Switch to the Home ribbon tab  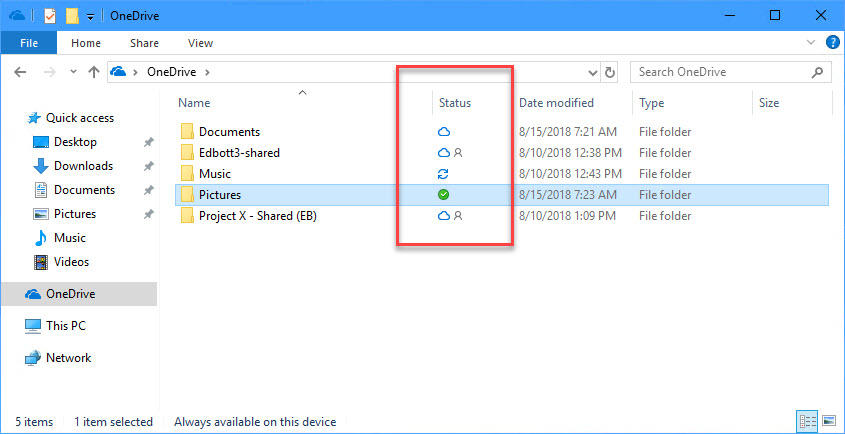point(86,43)
